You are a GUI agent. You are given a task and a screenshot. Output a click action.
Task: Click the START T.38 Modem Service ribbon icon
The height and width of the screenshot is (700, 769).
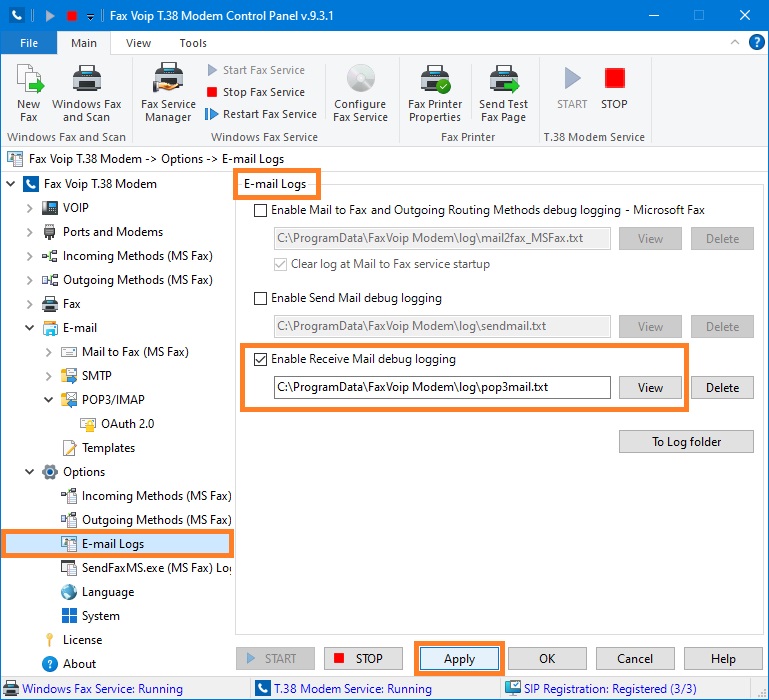[x=572, y=88]
